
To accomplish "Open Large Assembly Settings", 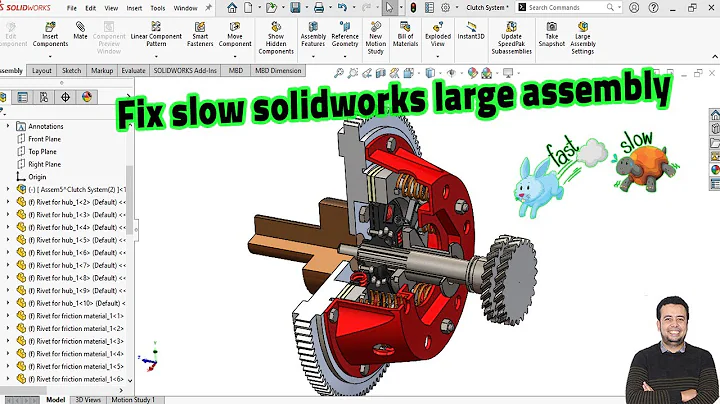I will click(583, 38).
